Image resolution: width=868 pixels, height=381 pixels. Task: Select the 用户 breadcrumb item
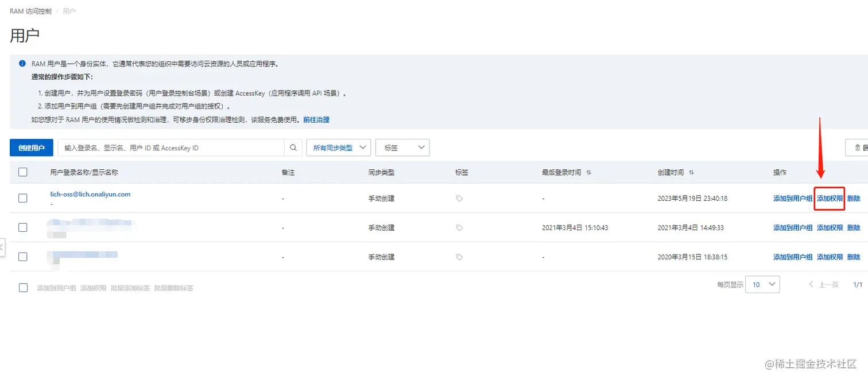pos(69,10)
